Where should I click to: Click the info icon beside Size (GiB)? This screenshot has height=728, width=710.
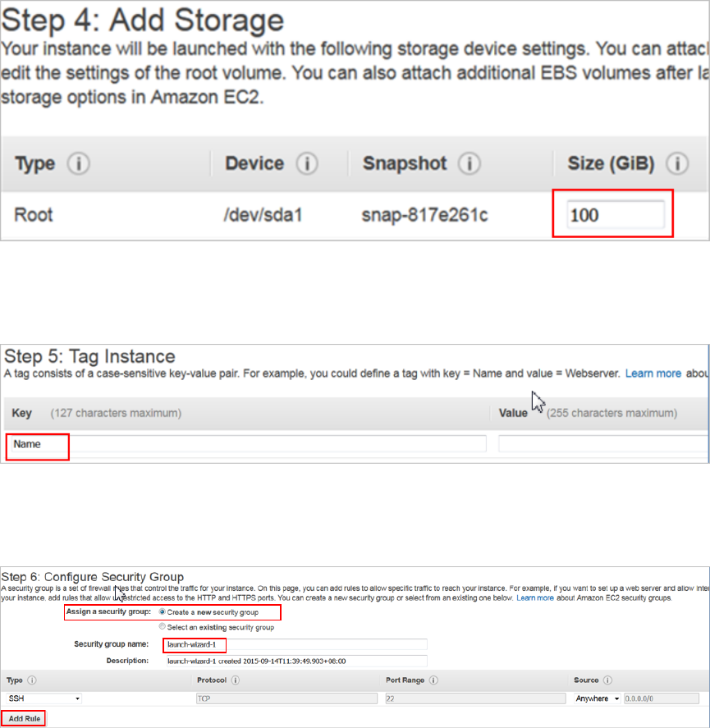pos(677,165)
